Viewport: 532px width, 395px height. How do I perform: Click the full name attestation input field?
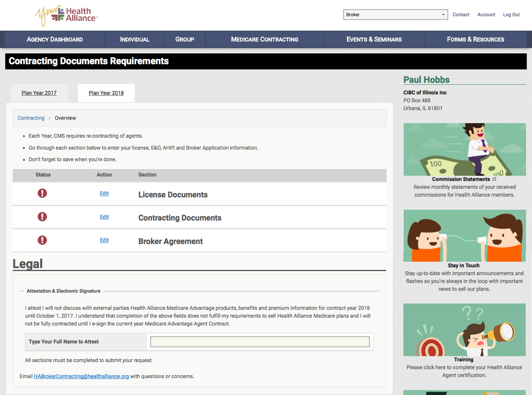(260, 342)
